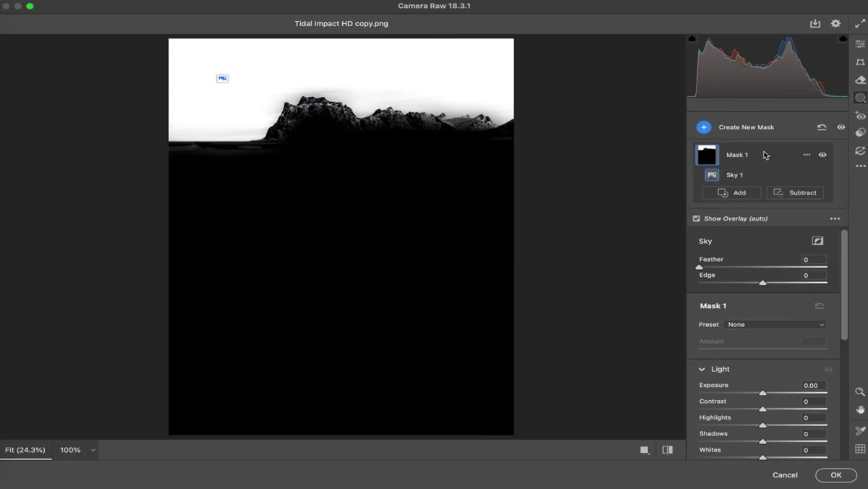
Task: Click the Feather value field
Action: pyautogui.click(x=814, y=260)
